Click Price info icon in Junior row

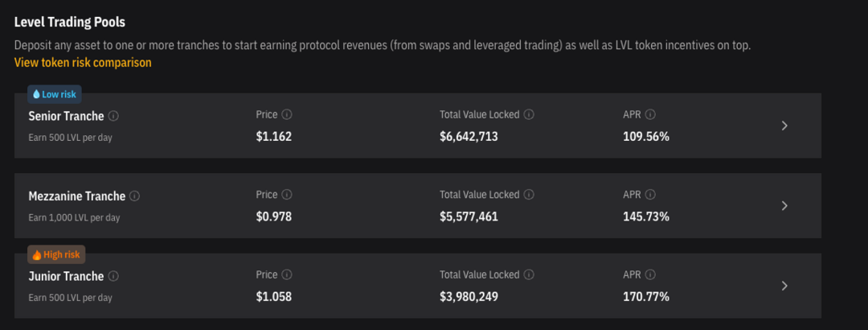click(287, 275)
